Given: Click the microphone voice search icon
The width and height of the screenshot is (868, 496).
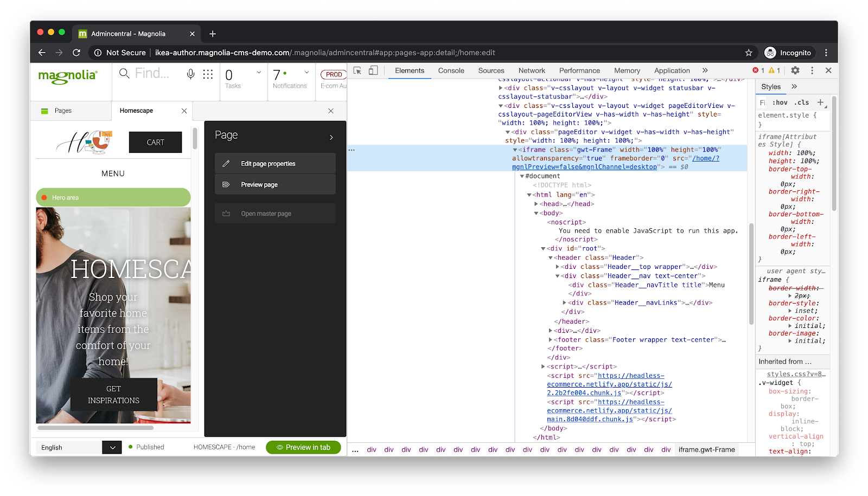Looking at the screenshot, I should pyautogui.click(x=190, y=74).
